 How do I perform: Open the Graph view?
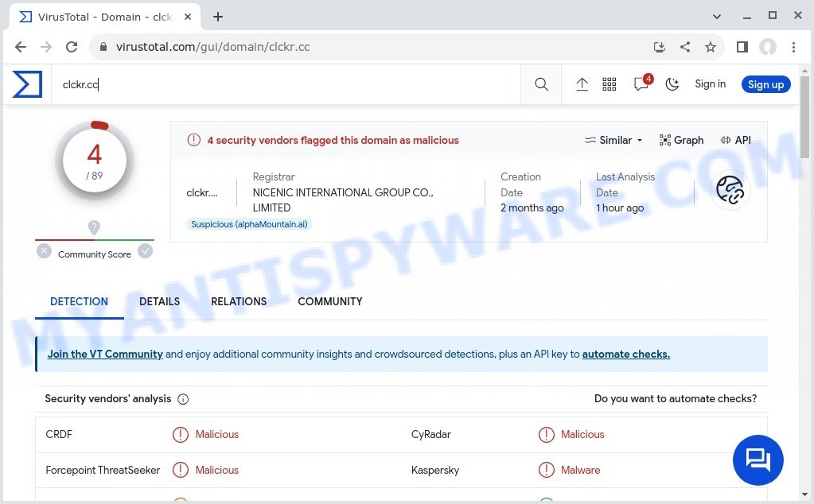tap(681, 140)
